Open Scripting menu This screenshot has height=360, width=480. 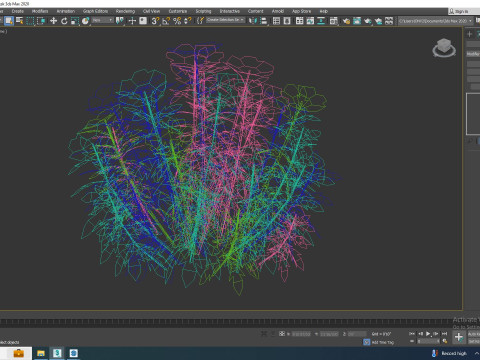(203, 11)
